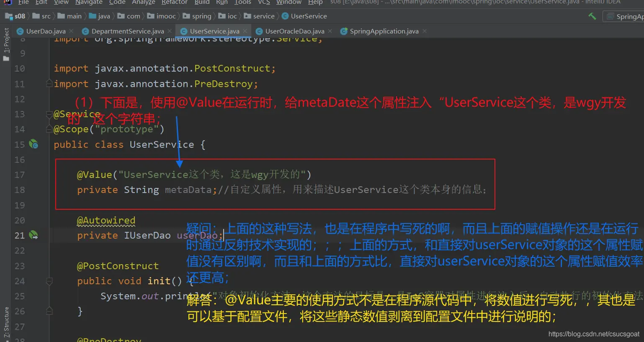The height and width of the screenshot is (342, 644).
Task: Open the Z: Structure tool window
Action: (x=6, y=322)
